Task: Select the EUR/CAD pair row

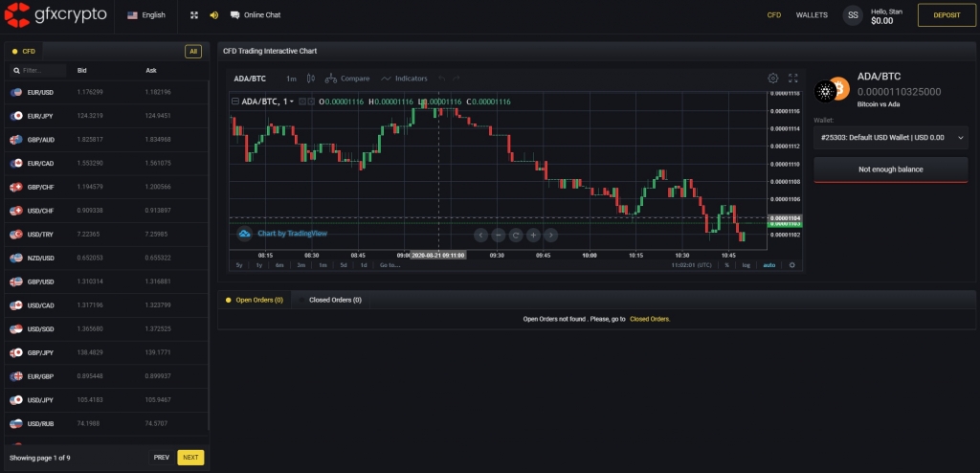Action: tap(106, 164)
